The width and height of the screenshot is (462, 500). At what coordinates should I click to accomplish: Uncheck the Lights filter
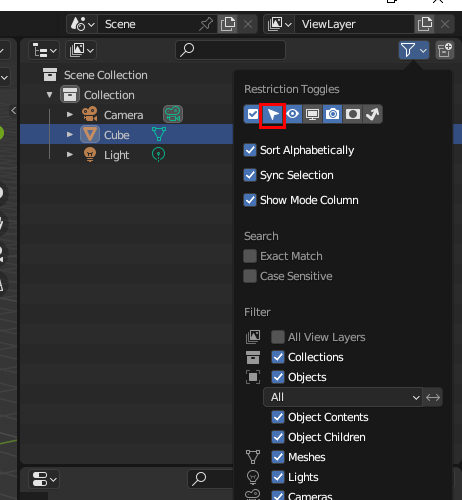tap(278, 477)
